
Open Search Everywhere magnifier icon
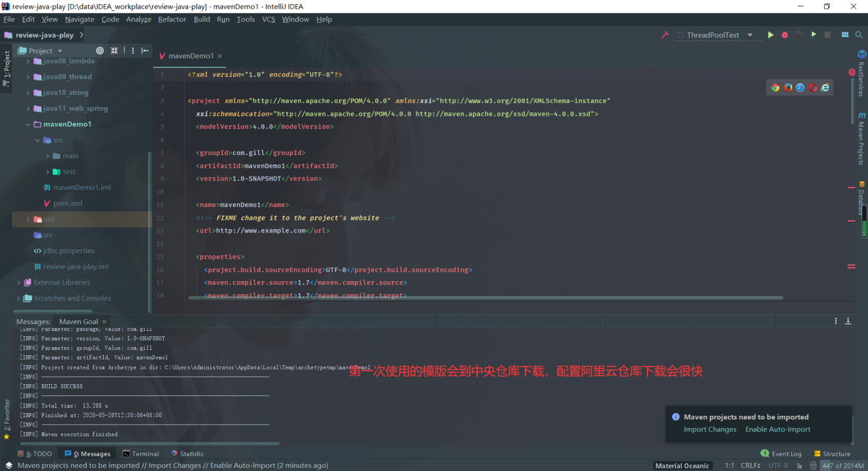point(859,35)
